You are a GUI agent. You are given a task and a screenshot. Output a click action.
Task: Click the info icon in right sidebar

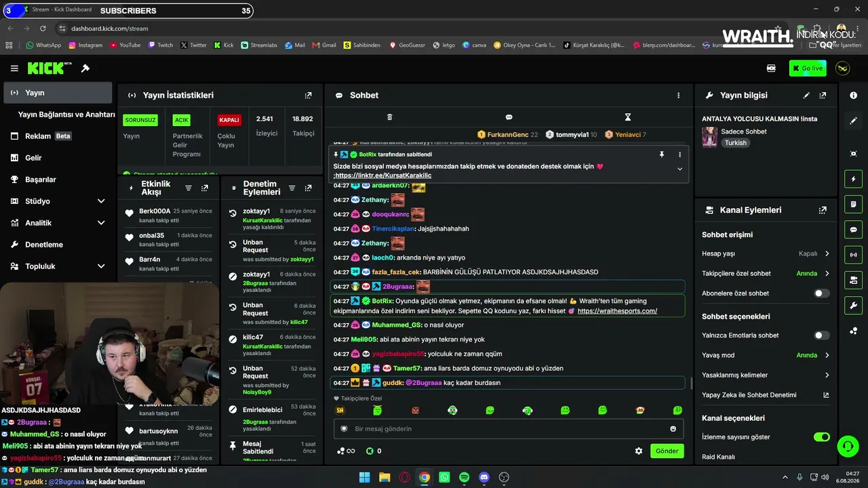[x=853, y=96]
